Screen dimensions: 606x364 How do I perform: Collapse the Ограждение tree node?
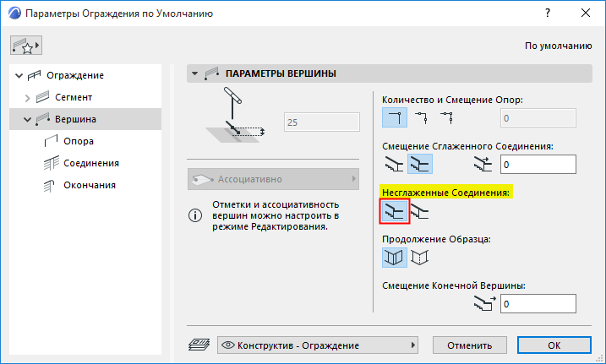[19, 76]
